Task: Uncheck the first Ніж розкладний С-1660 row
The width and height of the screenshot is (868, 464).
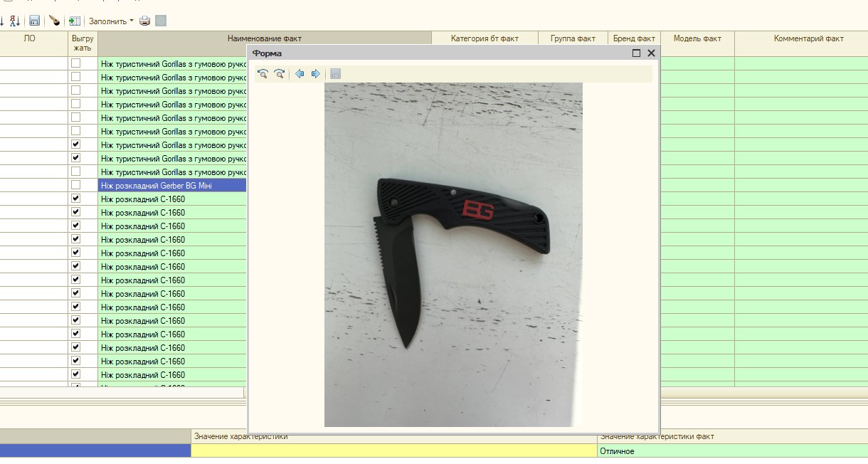Action: [75, 199]
